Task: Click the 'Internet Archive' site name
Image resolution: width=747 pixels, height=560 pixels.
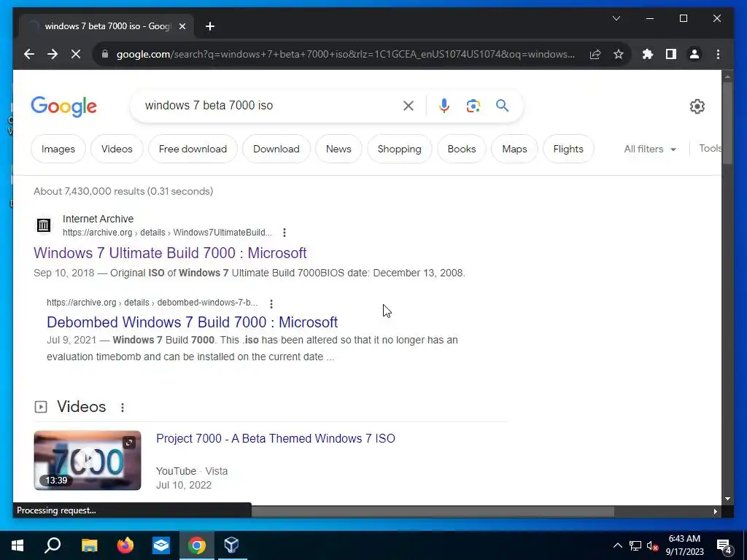Action: point(98,219)
